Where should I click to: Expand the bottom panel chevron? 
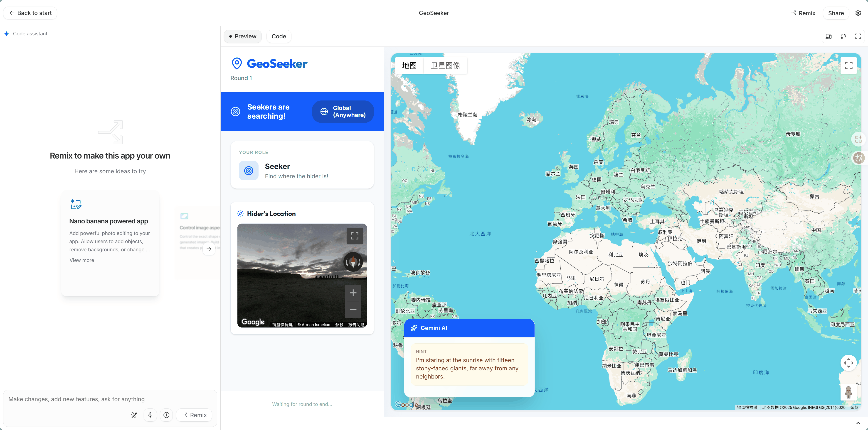click(x=858, y=423)
